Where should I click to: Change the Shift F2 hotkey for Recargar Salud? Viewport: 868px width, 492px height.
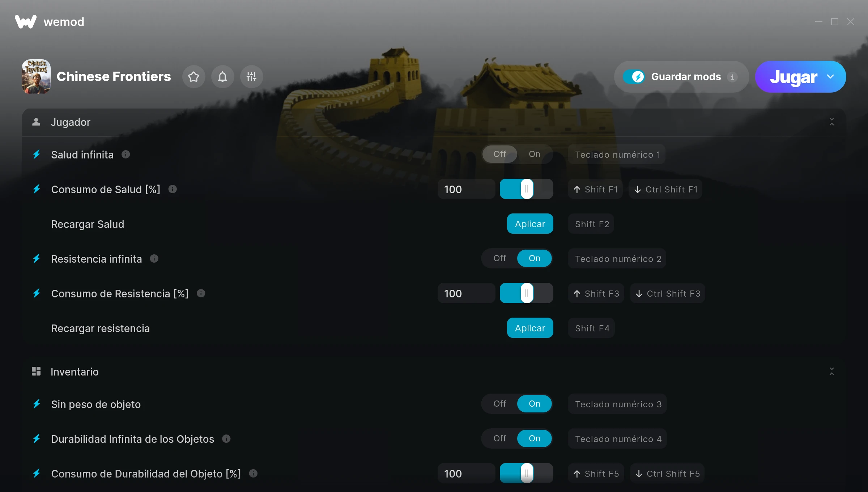pos(591,224)
